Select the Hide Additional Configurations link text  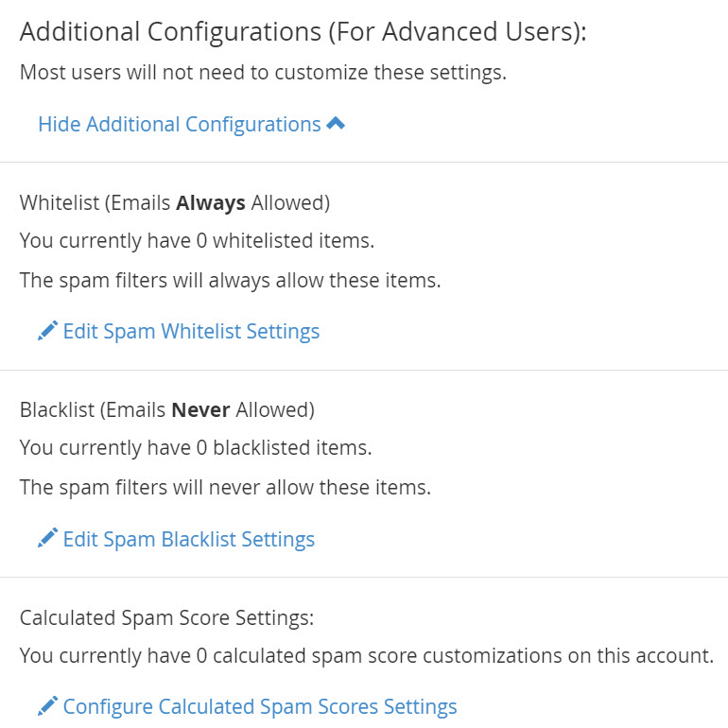(180, 125)
